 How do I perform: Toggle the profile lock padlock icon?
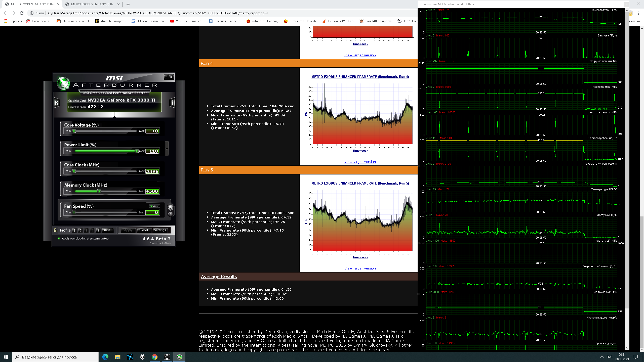coord(55,230)
